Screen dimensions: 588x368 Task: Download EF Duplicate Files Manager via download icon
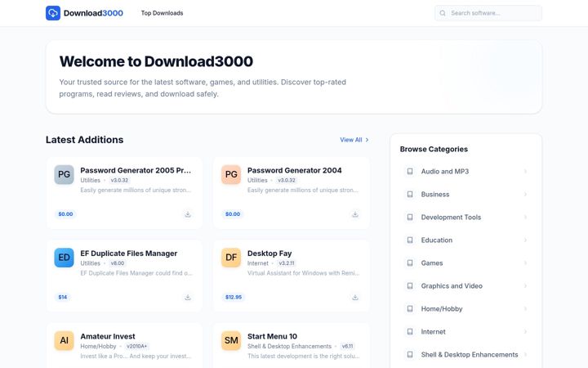[x=188, y=298]
